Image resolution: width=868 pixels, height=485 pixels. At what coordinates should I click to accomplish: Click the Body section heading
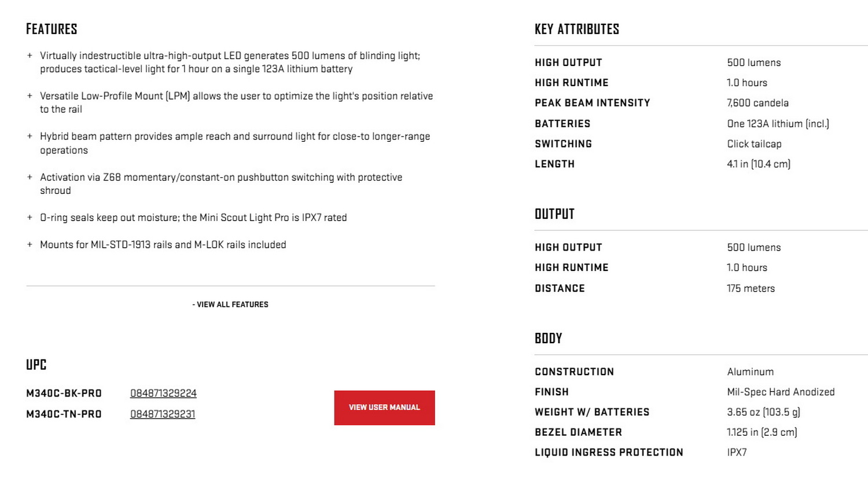tap(548, 339)
